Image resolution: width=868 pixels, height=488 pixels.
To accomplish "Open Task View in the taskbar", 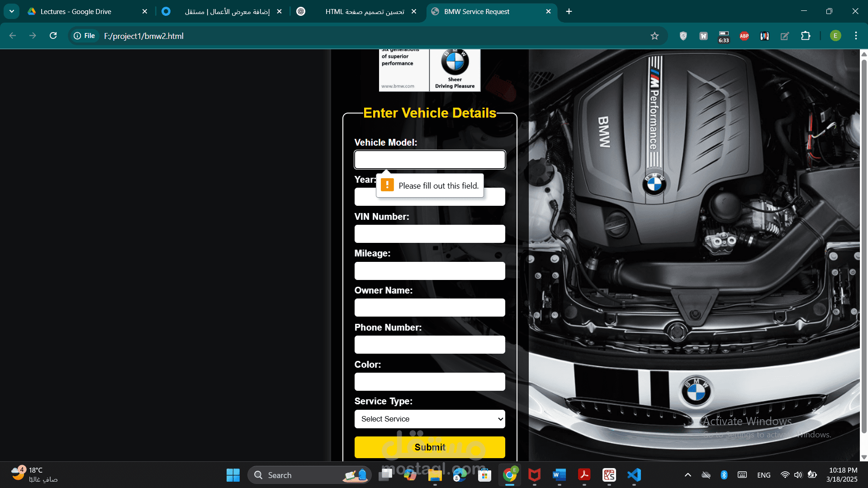I will pos(385,475).
